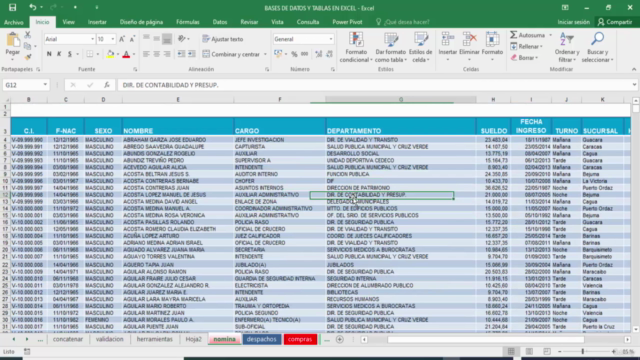Toggle underline S formatting

70,54
